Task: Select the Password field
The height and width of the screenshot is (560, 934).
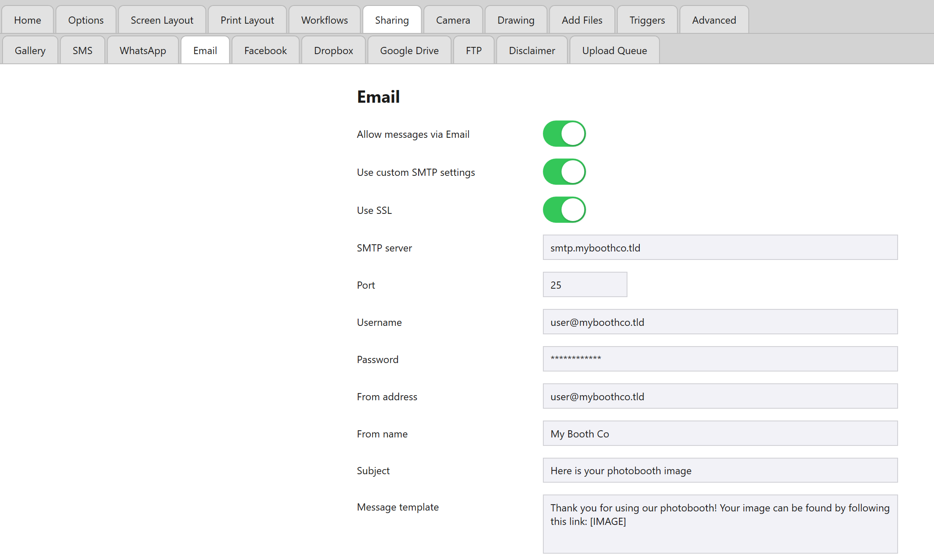Action: 720,359
